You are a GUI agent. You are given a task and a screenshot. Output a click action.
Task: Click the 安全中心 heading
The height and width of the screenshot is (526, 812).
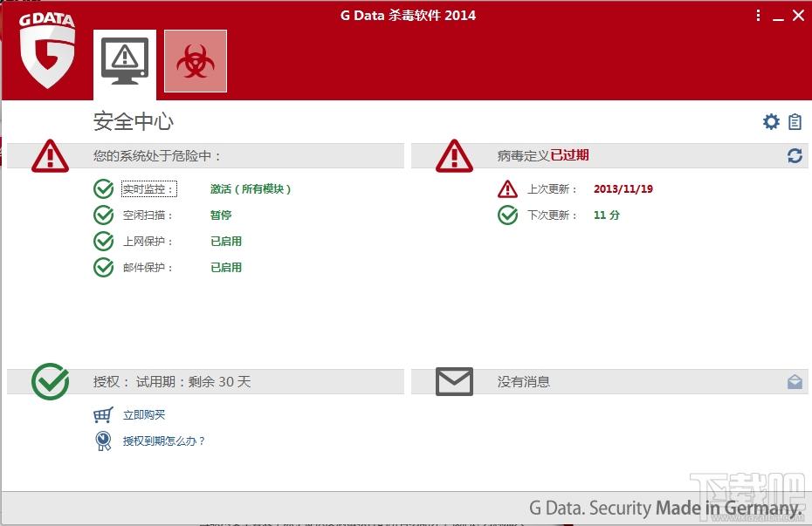click(x=134, y=121)
